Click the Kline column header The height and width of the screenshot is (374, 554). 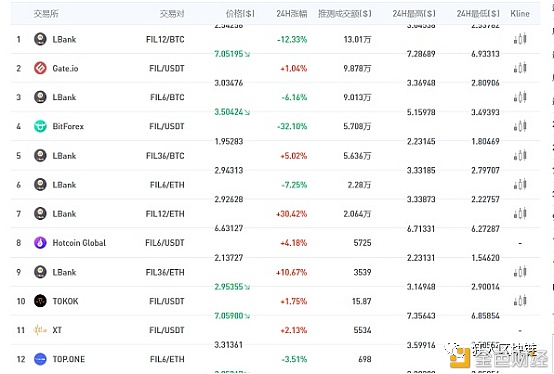pyautogui.click(x=520, y=14)
